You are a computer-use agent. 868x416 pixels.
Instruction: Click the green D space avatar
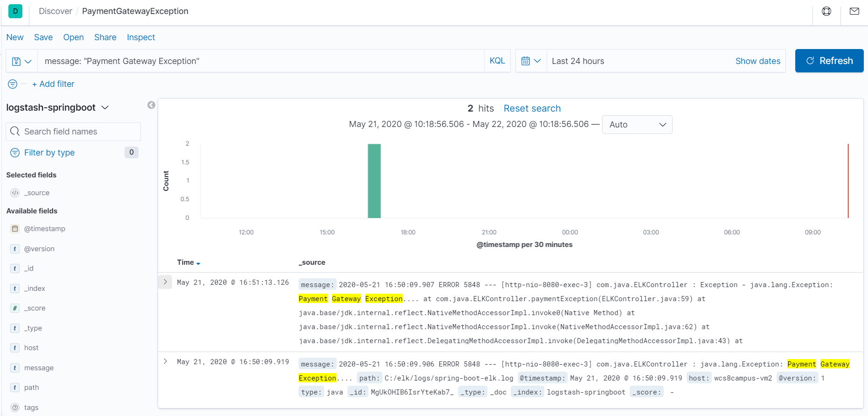[x=15, y=11]
